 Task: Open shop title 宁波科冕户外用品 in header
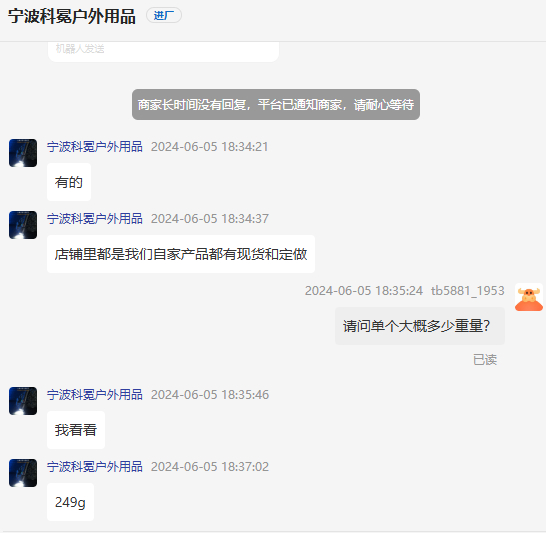click(x=72, y=16)
